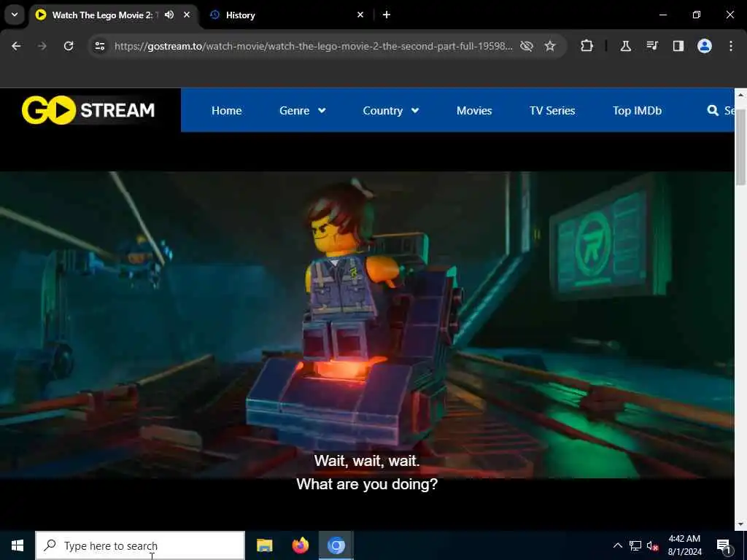This screenshot has height=560, width=747.
Task: Click the address bar URL
Action: click(x=314, y=46)
